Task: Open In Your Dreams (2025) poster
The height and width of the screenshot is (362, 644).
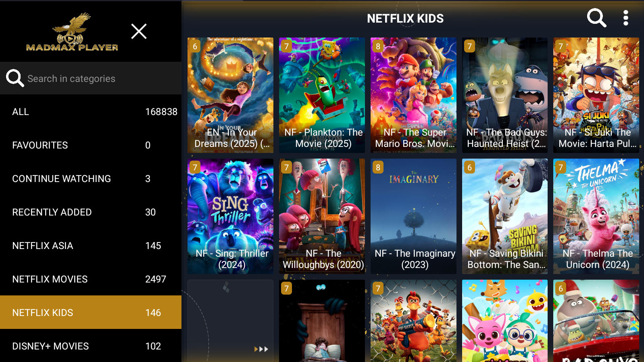Action: click(x=230, y=95)
